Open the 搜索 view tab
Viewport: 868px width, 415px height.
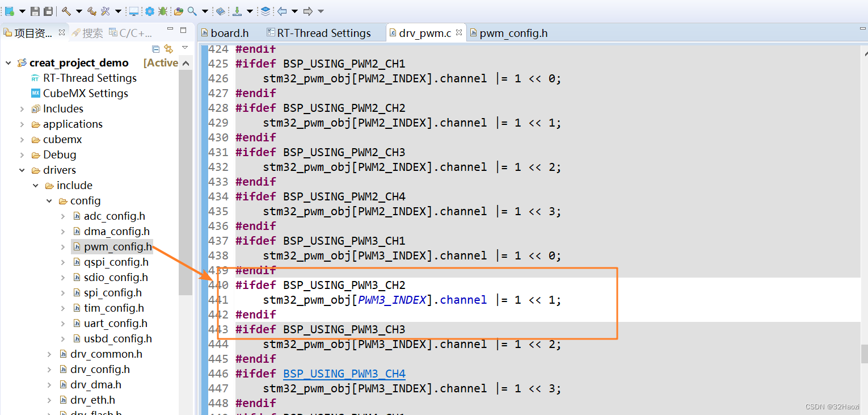point(93,32)
